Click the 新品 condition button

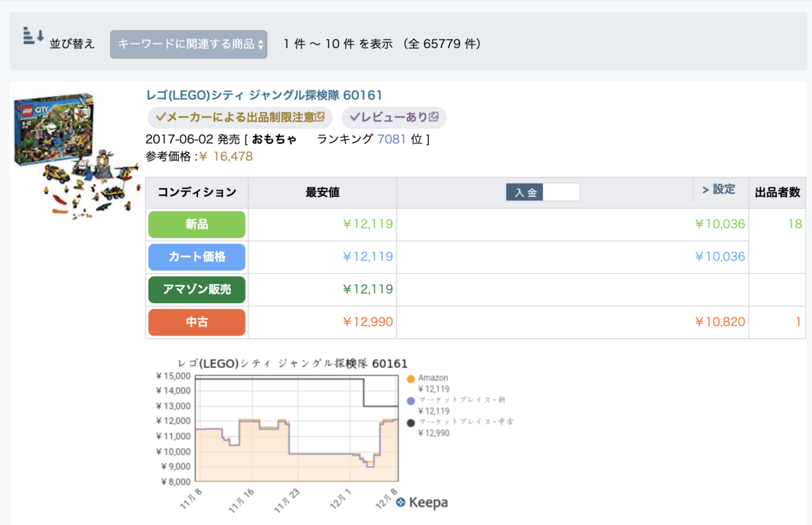click(x=197, y=224)
